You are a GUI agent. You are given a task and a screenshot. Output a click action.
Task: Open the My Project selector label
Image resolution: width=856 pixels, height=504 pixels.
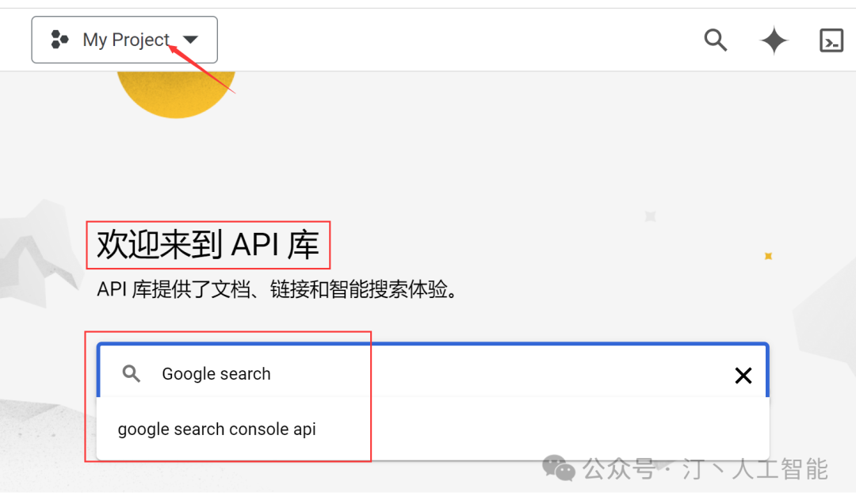coord(126,40)
